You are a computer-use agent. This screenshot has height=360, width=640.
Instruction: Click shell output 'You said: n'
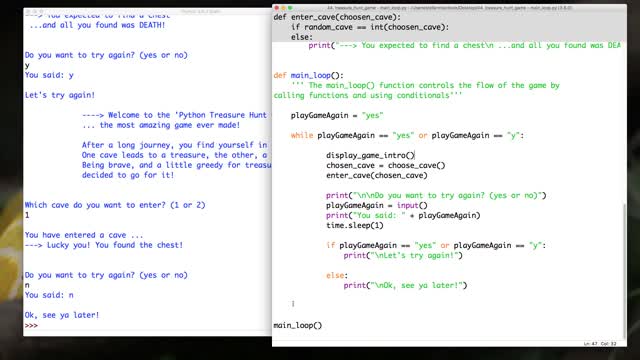(49, 295)
